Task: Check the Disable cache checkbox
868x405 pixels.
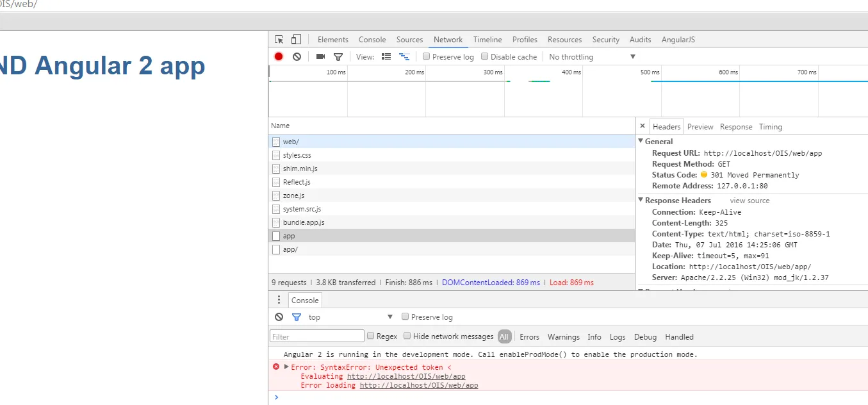Action: 485,56
